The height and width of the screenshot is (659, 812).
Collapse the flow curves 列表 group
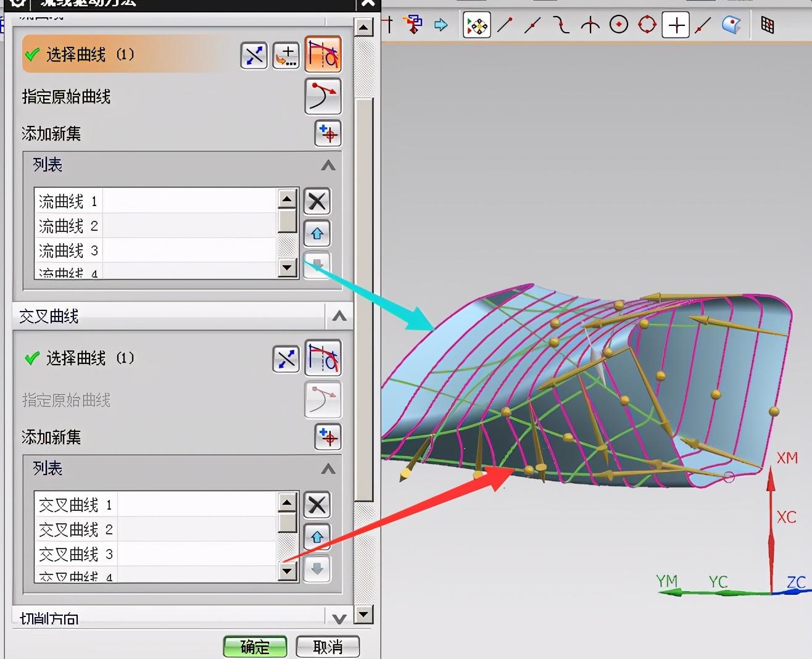(x=328, y=165)
